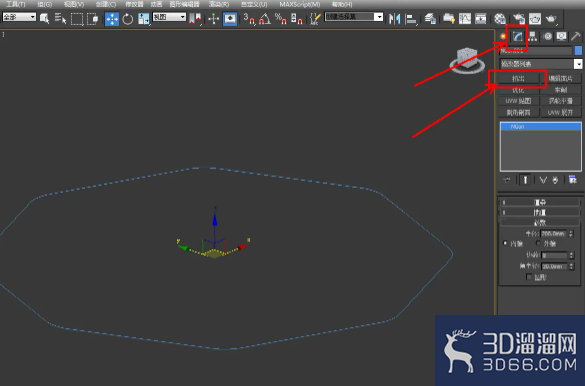Toggle Window/Crossing selection mode icon
Screen dimensions: 585x386
coord(92,18)
